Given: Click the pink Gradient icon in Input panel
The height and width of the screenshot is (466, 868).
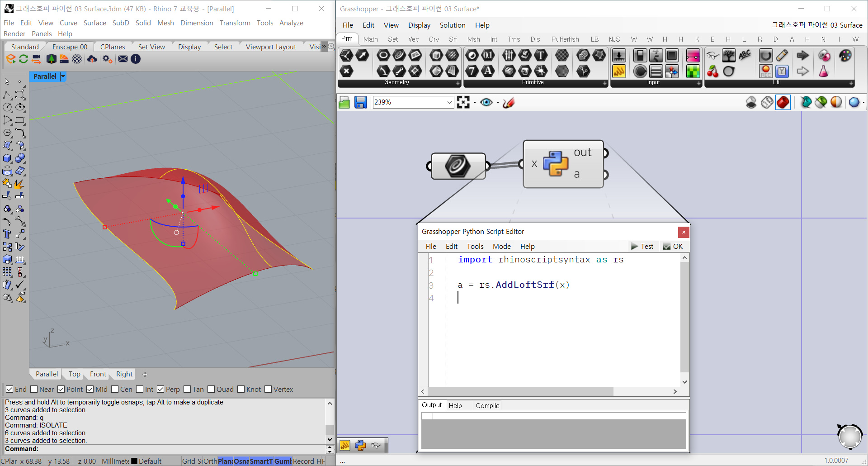Looking at the screenshot, I should [693, 55].
